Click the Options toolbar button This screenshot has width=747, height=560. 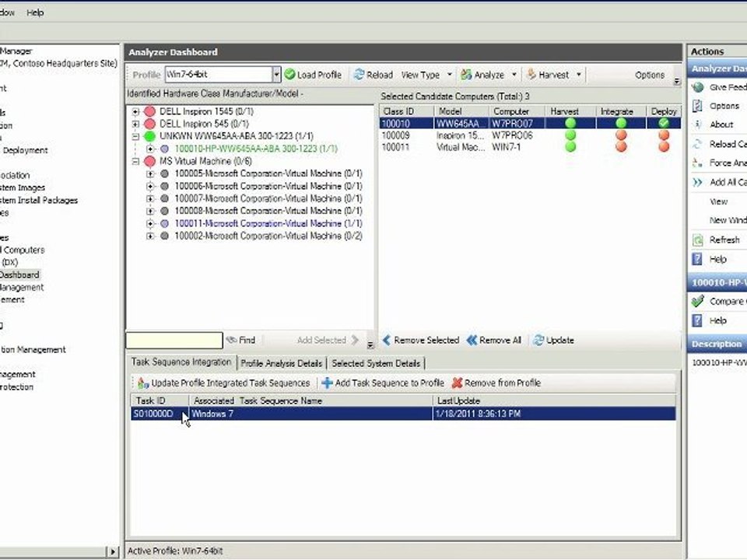pyautogui.click(x=650, y=75)
